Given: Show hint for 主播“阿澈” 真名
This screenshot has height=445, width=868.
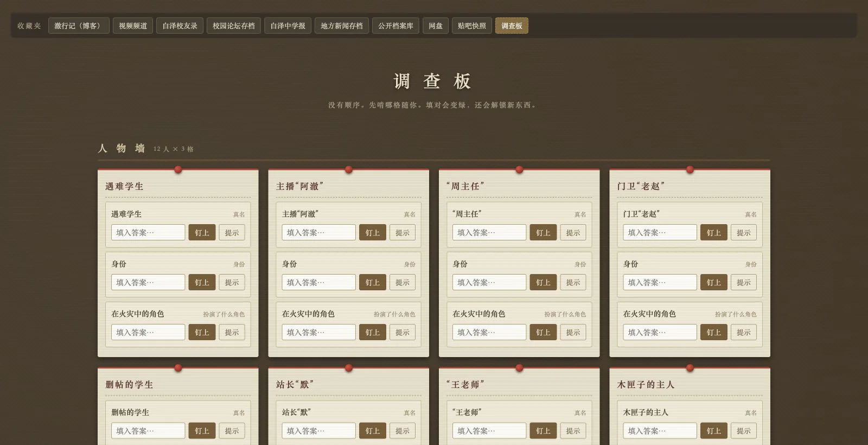Looking at the screenshot, I should click(x=402, y=232).
